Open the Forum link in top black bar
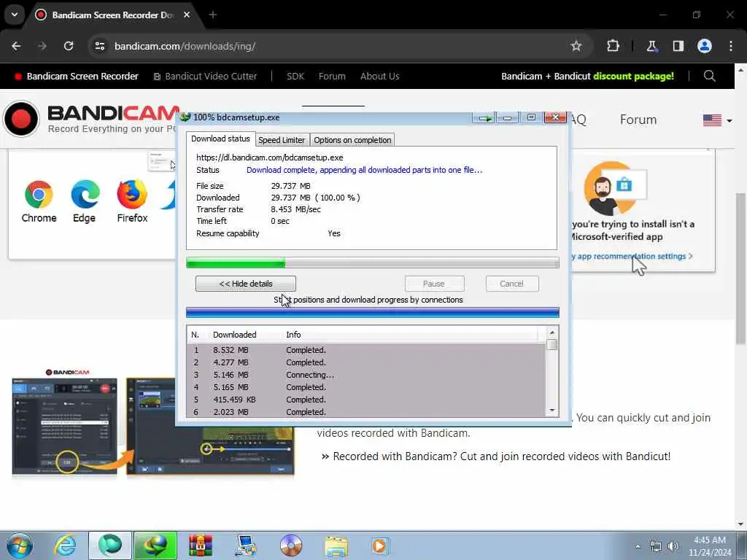This screenshot has height=560, width=747. click(x=332, y=76)
